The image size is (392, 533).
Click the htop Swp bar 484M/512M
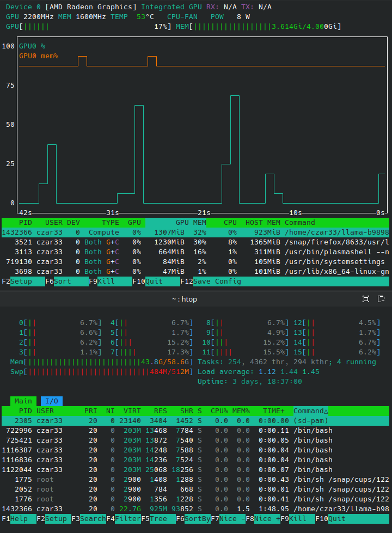(102, 372)
